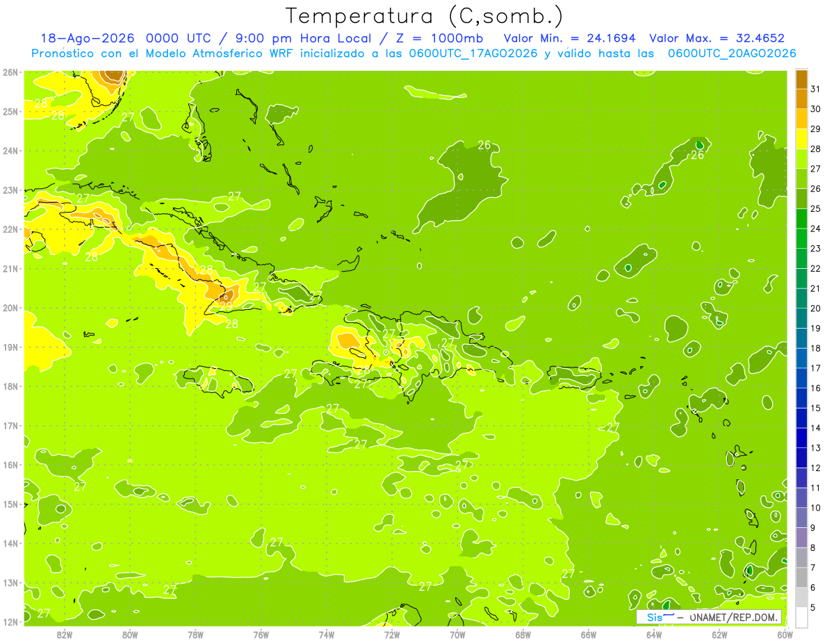Click the 14N latitude axis label
This screenshot has height=644, width=834.
[x=11, y=543]
